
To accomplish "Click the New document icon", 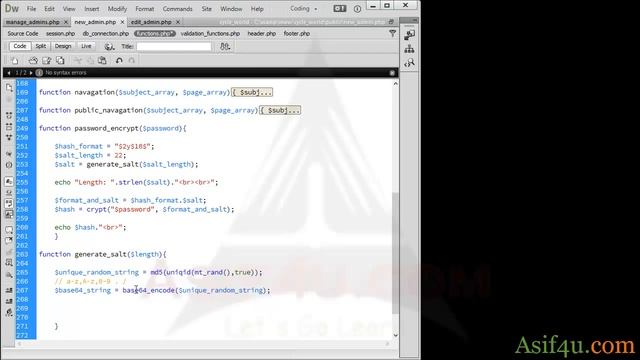I will coord(15,61).
